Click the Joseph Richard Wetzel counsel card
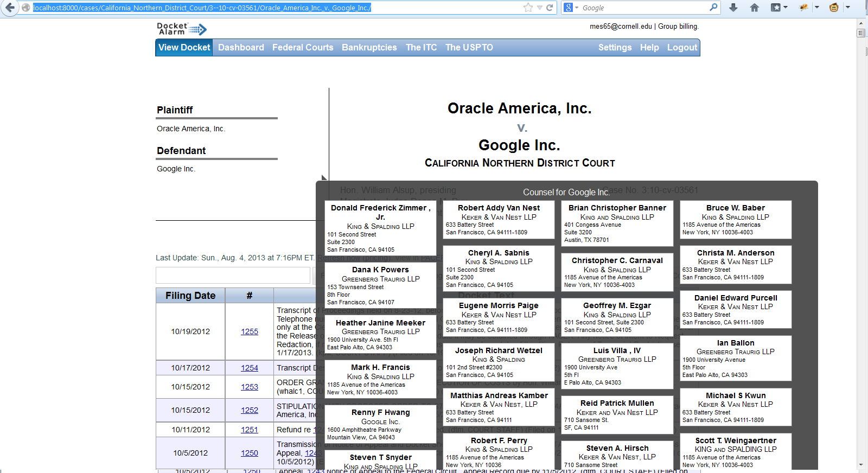868x473 pixels. pyautogui.click(x=499, y=362)
